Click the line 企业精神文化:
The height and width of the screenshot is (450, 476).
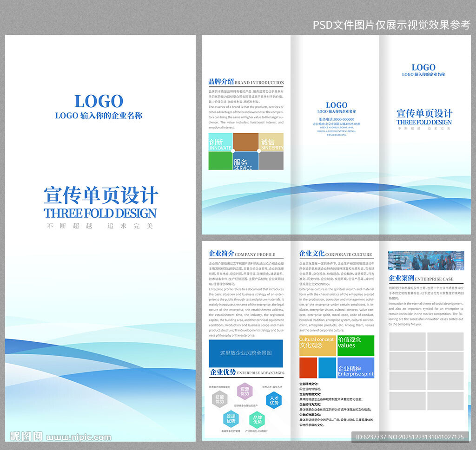(309, 384)
